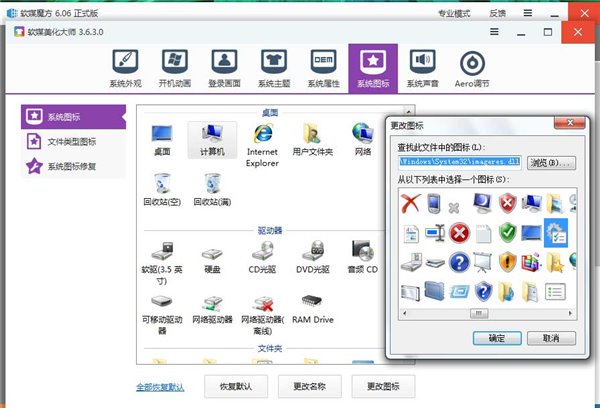Click 专业模式 in 软媒魔方 title bar

tap(454, 13)
